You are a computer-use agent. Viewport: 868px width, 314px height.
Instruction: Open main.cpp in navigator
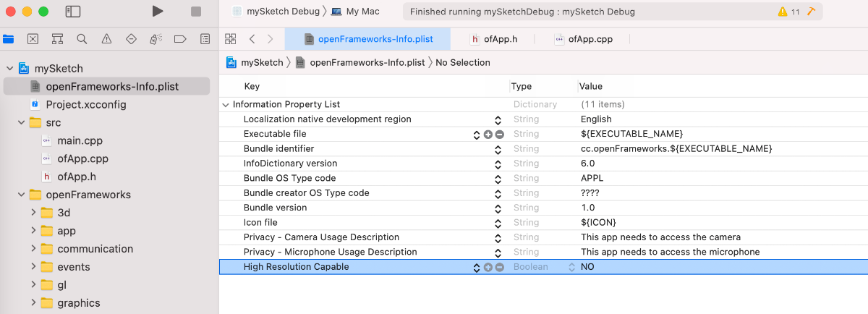tap(80, 140)
